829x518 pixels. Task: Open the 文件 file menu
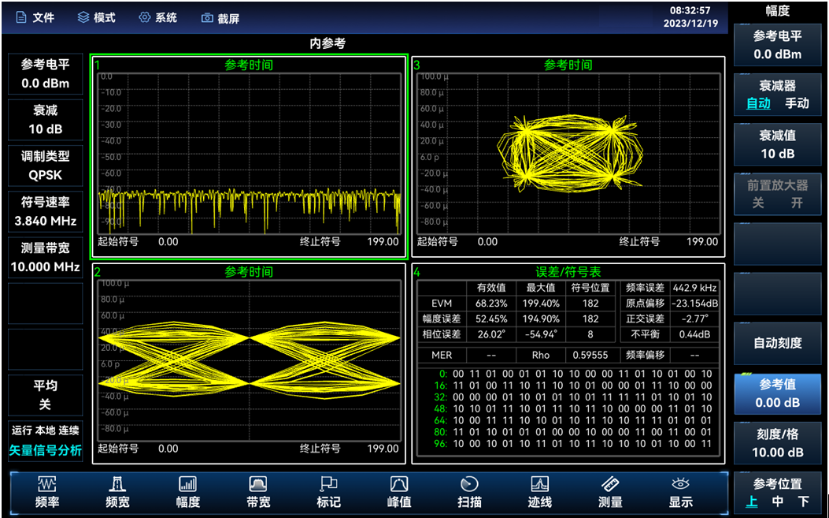click(x=34, y=18)
